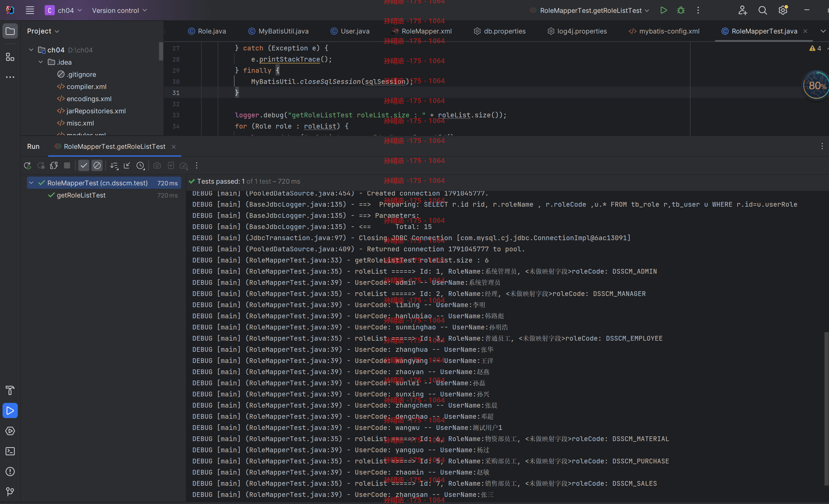Click console line containing DSSCM_ADMIN
Image resolution: width=829 pixels, height=504 pixels.
pyautogui.click(x=424, y=271)
